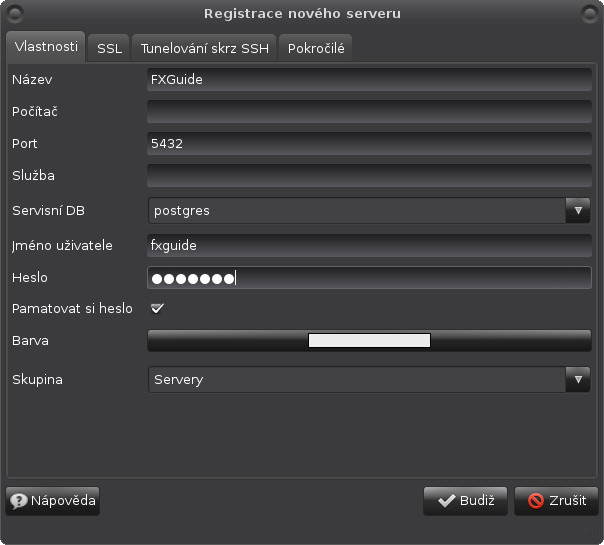Image resolution: width=604 pixels, height=545 pixels.
Task: Select the Pokročilé tab
Action: click(x=315, y=49)
